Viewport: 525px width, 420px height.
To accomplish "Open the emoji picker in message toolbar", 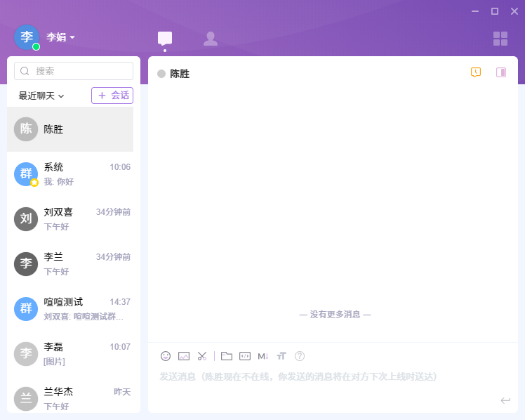I will tap(166, 356).
